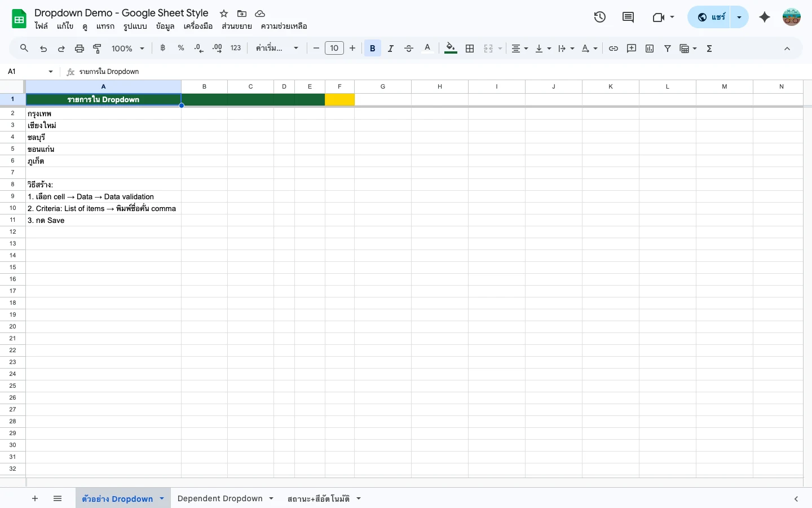Insert a link into the selected cell
The width and height of the screenshot is (812, 508).
[613, 48]
